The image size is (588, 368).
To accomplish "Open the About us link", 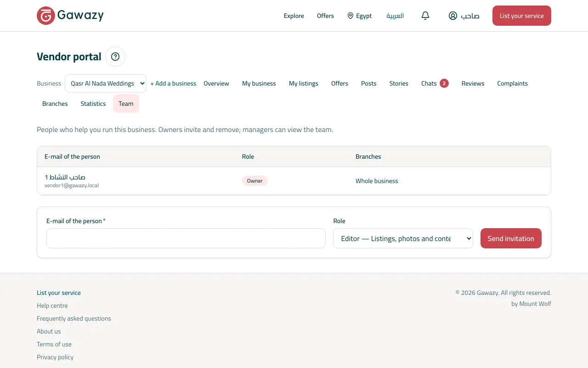I will pos(49,331).
